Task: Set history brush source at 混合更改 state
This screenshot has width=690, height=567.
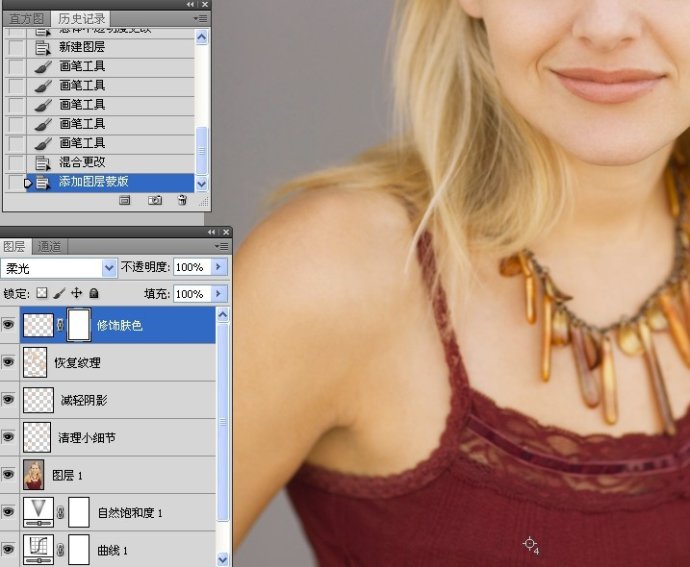Action: click(x=16, y=162)
